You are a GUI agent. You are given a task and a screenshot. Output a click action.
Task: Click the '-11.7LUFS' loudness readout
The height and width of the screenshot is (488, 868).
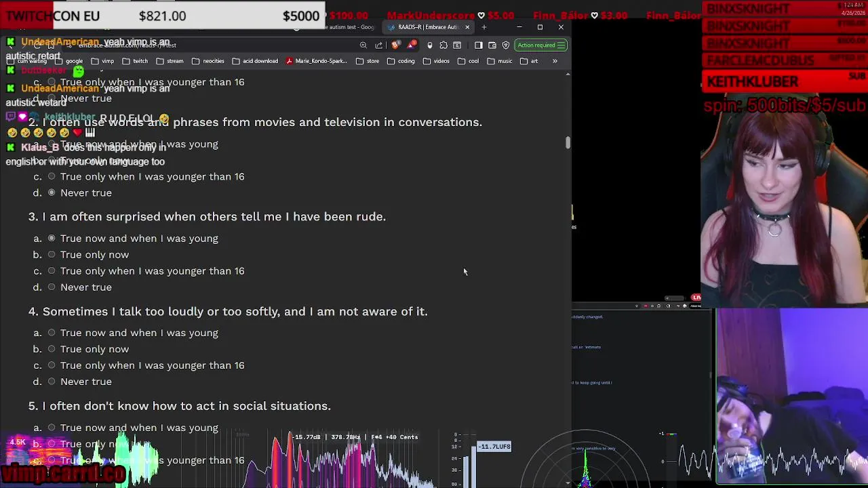click(494, 447)
